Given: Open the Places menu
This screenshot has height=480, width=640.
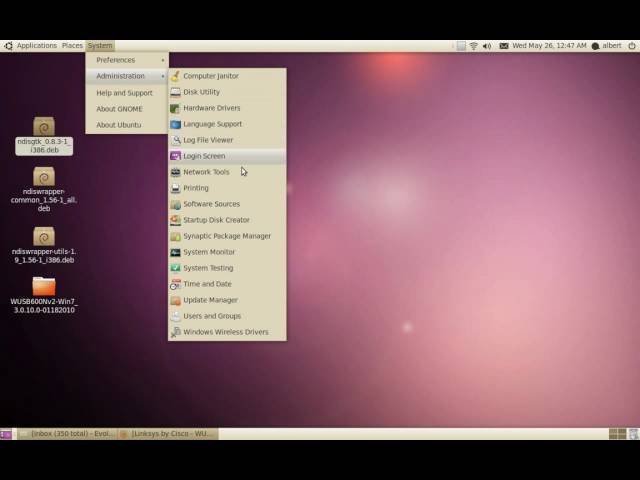Looking at the screenshot, I should 72,46.
